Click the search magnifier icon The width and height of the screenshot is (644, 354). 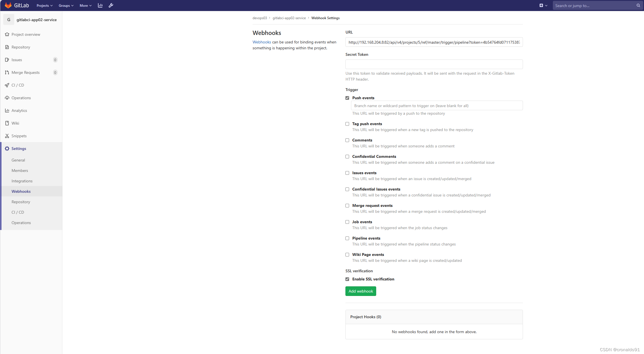638,5
